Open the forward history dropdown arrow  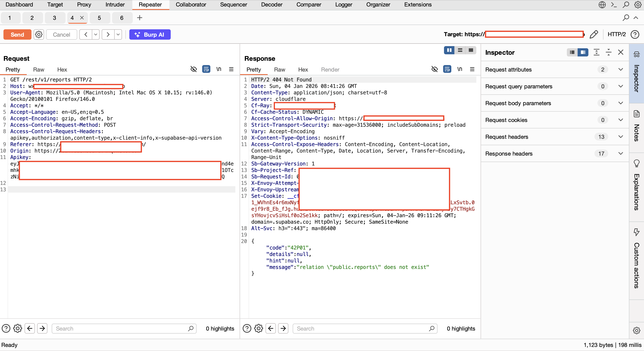(x=118, y=34)
